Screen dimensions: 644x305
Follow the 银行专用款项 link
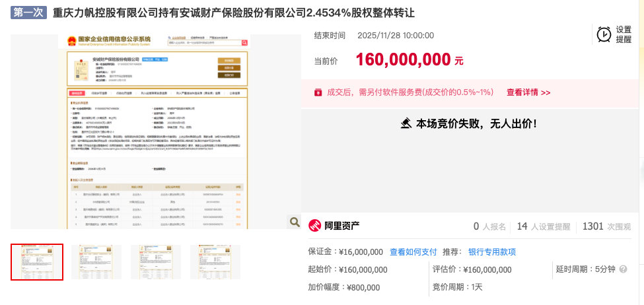point(491,252)
